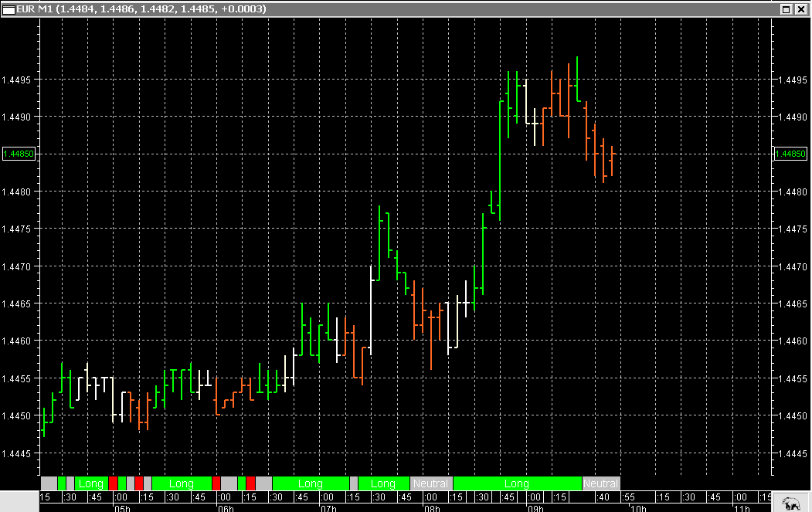The height and width of the screenshot is (512, 812).
Task: Open the window menu icon on the title bar
Action: point(8,8)
